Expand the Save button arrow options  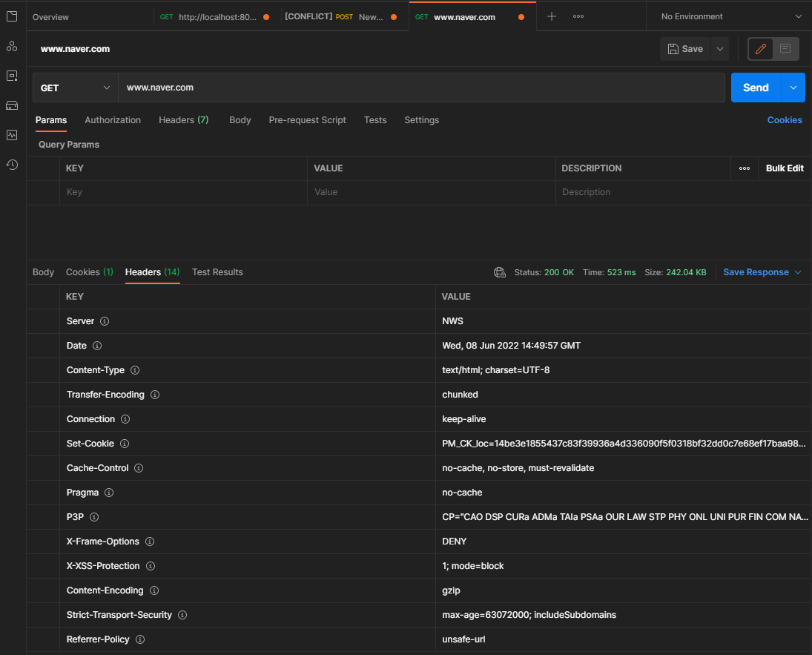[x=720, y=49]
